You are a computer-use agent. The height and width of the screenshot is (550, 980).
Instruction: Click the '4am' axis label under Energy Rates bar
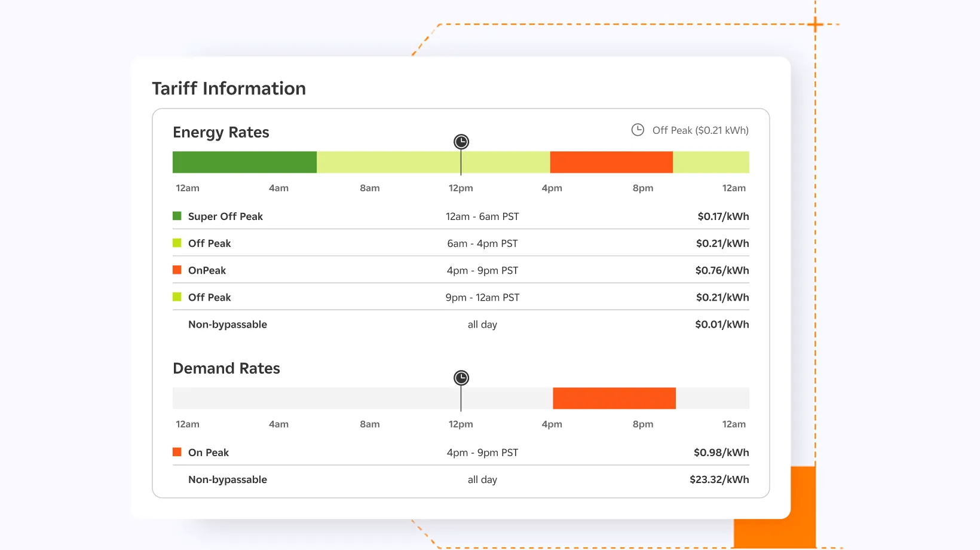pos(278,188)
